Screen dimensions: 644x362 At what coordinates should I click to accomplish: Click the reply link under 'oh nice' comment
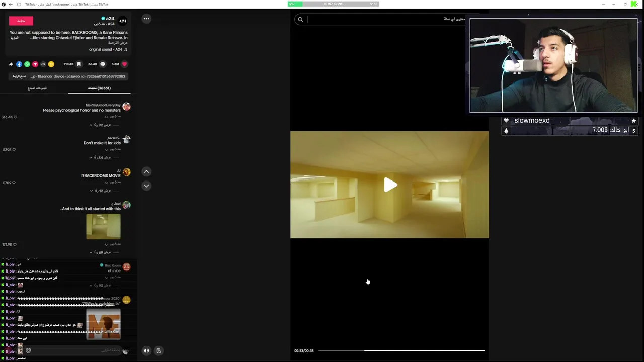click(x=106, y=277)
